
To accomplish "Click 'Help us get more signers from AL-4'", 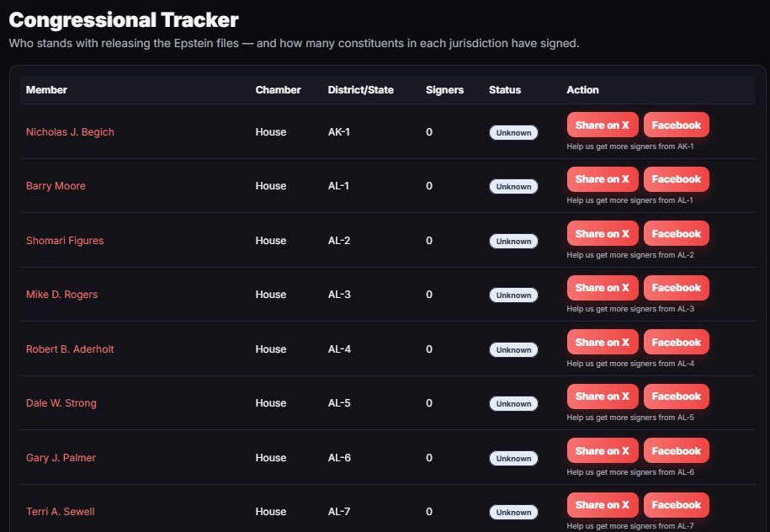I will [x=630, y=364].
